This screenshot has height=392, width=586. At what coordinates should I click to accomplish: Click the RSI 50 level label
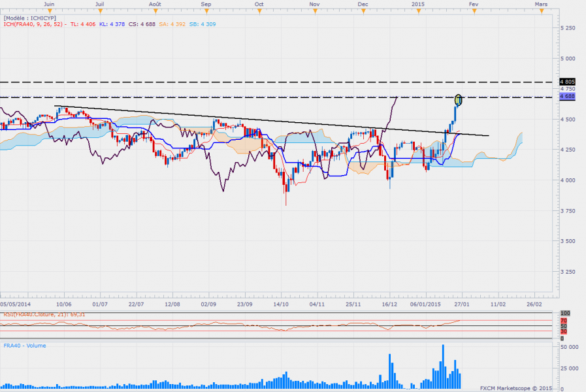564,326
